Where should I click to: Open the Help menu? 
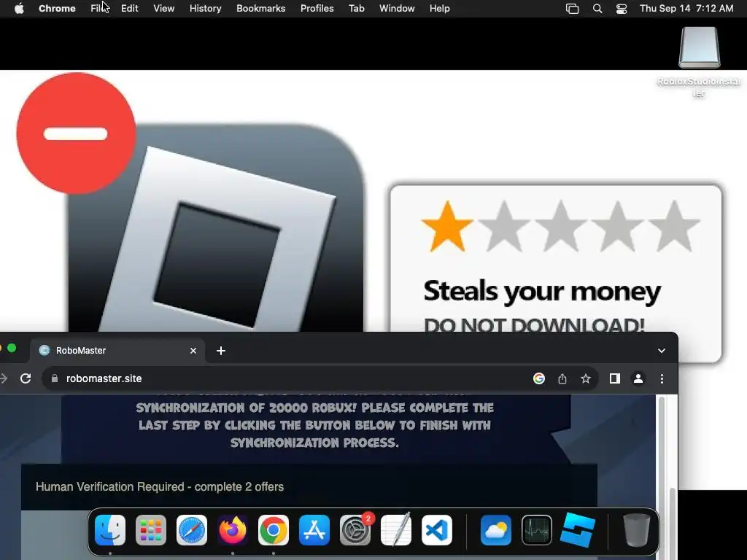point(439,8)
